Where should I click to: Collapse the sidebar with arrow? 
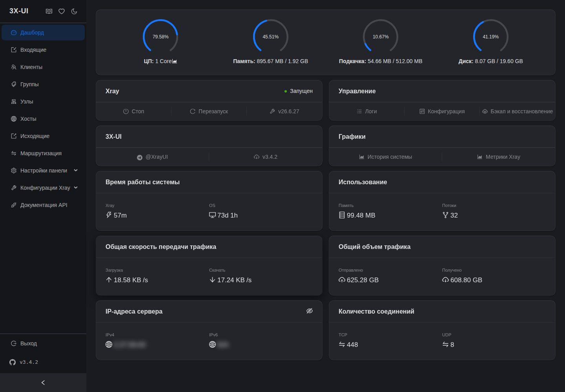click(43, 383)
